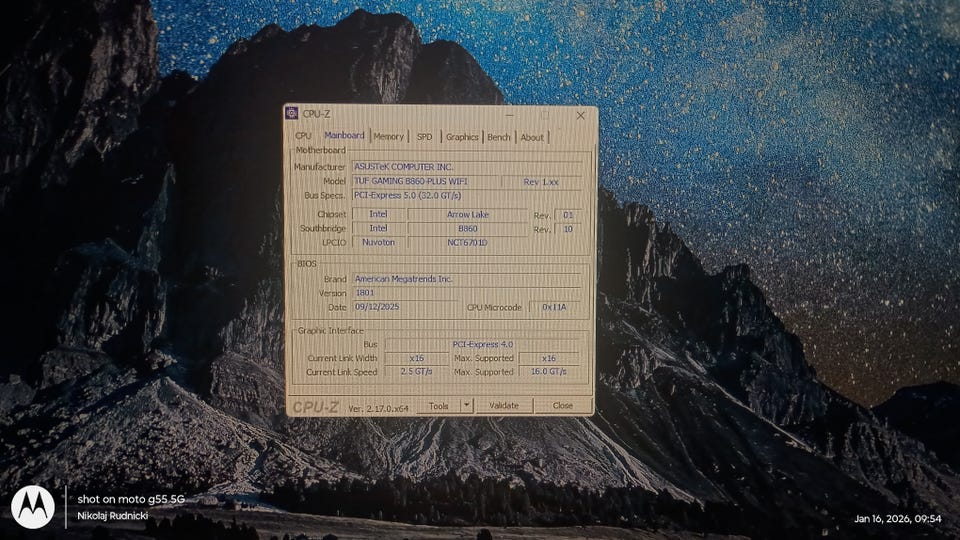Screen dimensions: 960x540
Task: Click the PCI-Express 4.0 bus value
Action: (x=482, y=344)
